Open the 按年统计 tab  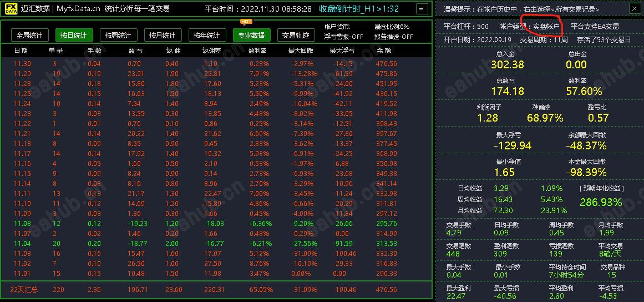207,36
